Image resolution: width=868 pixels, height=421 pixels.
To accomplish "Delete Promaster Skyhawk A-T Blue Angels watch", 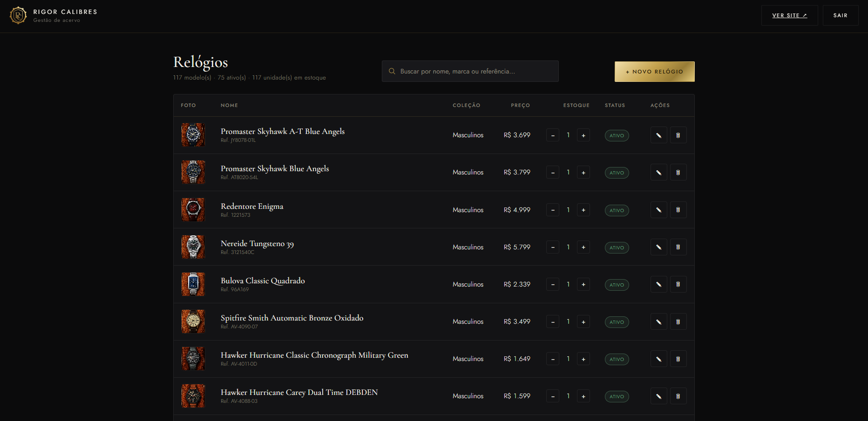I will click(678, 135).
